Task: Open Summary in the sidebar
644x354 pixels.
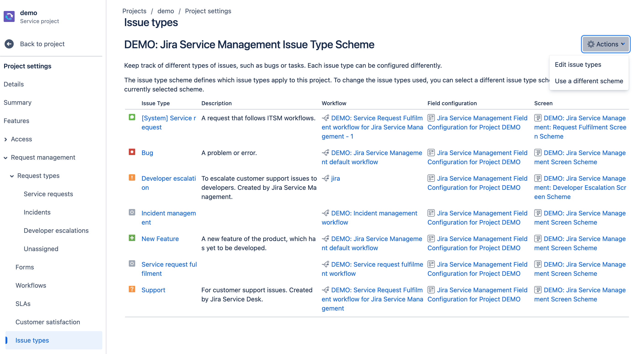Action: click(x=18, y=102)
